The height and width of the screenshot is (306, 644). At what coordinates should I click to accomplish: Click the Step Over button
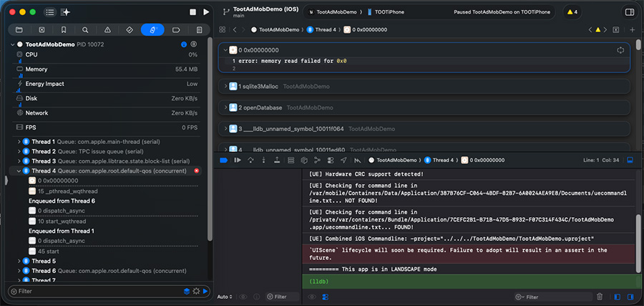[x=250, y=160]
